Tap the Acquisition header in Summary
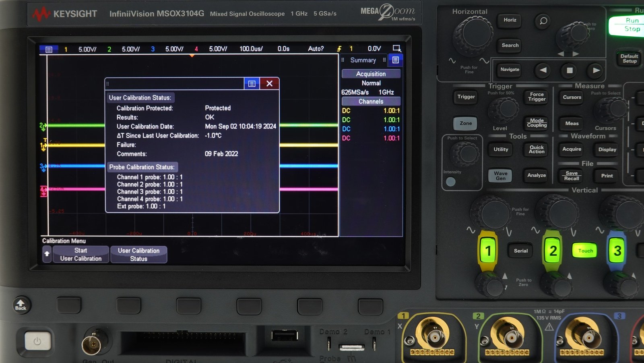 click(x=371, y=74)
